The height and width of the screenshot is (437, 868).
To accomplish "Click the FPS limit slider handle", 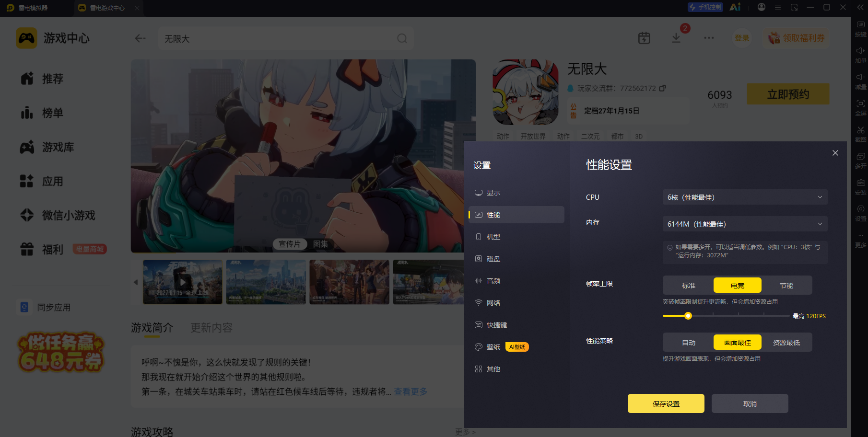I will (x=688, y=316).
